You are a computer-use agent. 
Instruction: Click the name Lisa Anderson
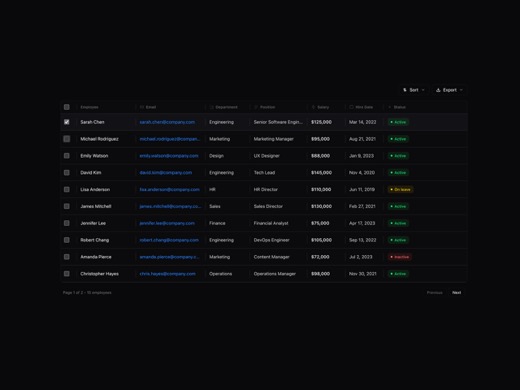click(x=95, y=189)
